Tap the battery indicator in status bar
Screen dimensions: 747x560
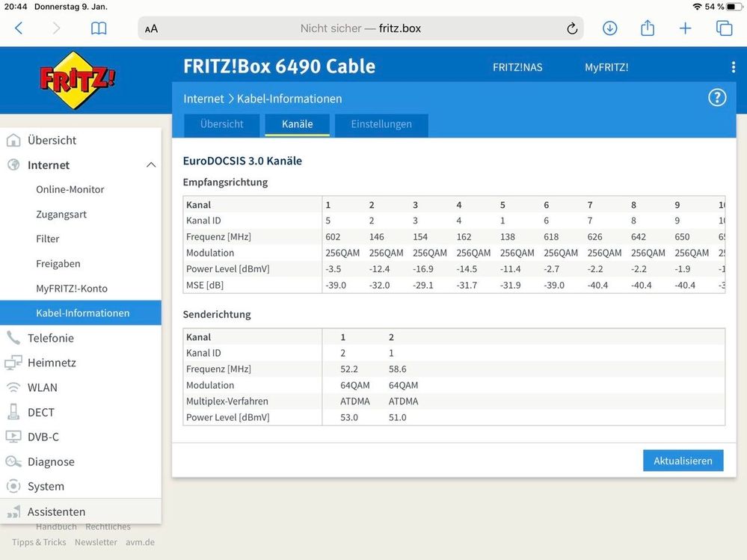(734, 7)
